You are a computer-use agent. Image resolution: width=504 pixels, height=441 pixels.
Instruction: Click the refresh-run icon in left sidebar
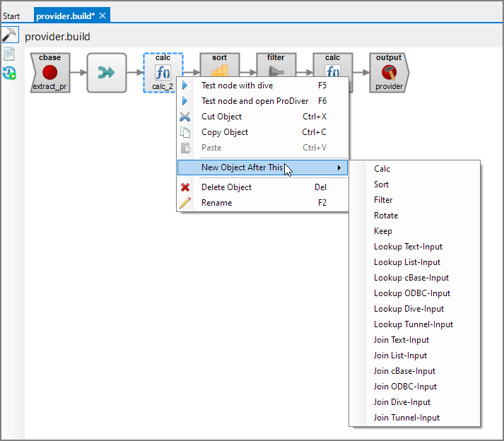click(x=9, y=72)
